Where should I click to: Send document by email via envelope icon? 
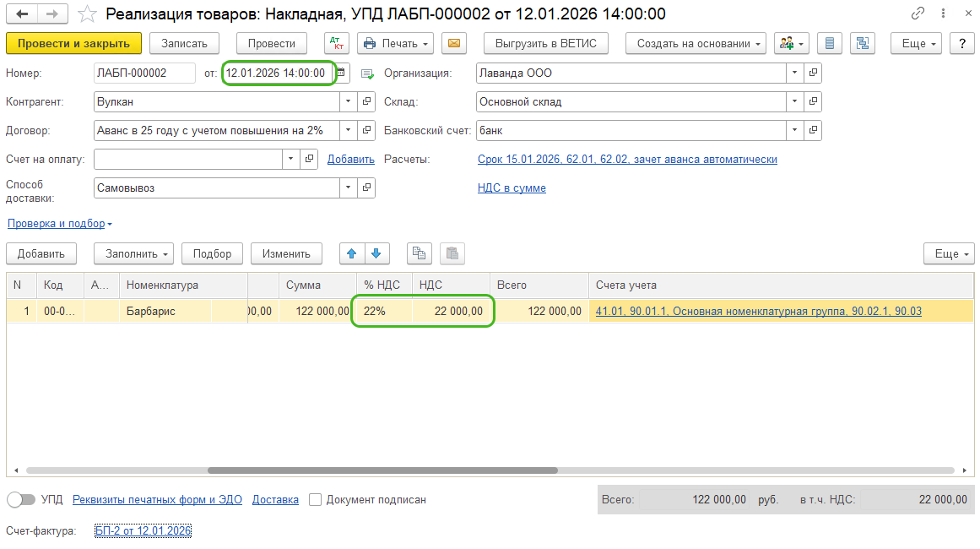(x=454, y=43)
